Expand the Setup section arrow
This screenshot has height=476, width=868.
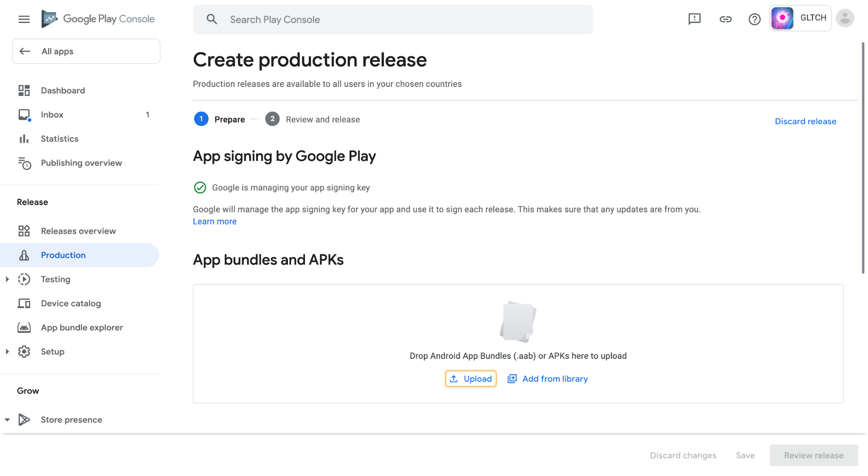pos(7,352)
